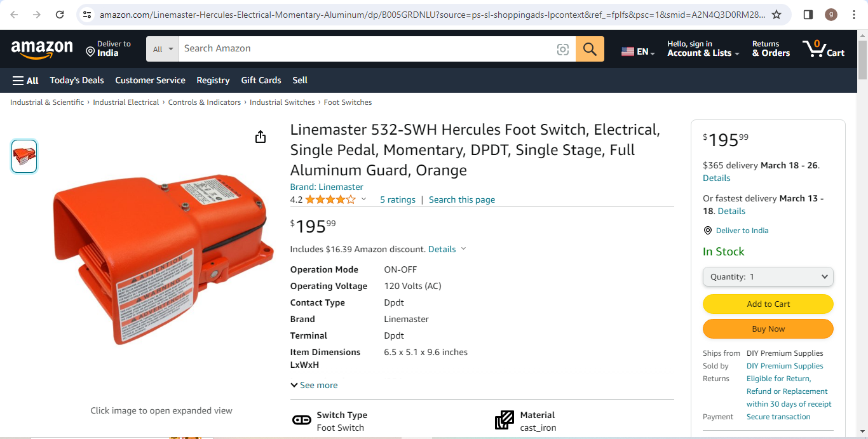Click the 120 Volts (AC) value
This screenshot has height=439, width=868.
(x=412, y=286)
